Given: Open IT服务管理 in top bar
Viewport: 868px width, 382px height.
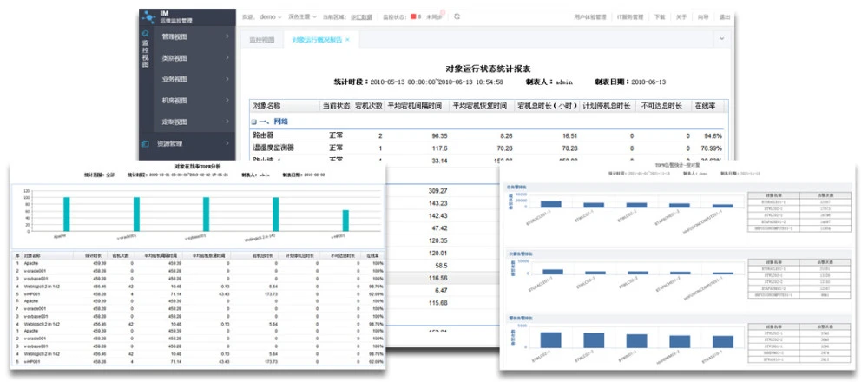Looking at the screenshot, I should (630, 17).
